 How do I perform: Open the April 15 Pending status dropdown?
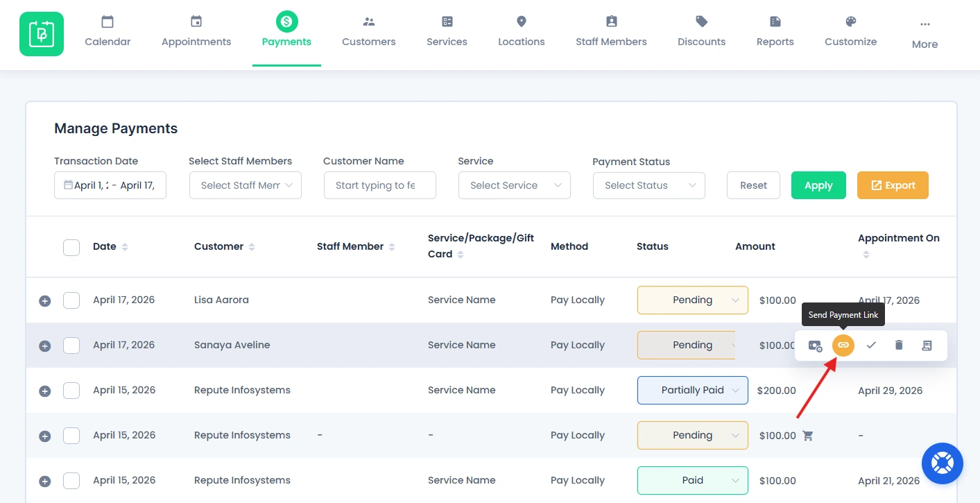693,435
